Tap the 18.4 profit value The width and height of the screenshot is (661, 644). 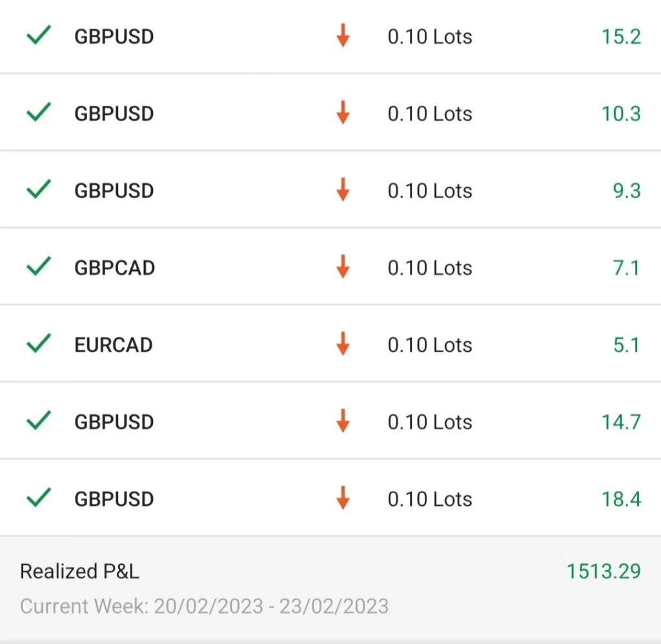622,499
